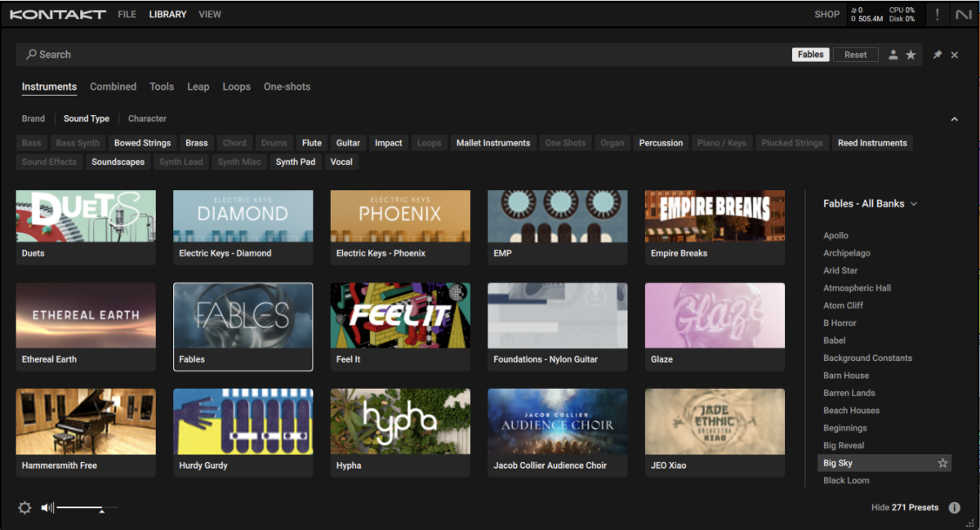Select the Character filter category
Screen dimensions: 980x530
[147, 118]
